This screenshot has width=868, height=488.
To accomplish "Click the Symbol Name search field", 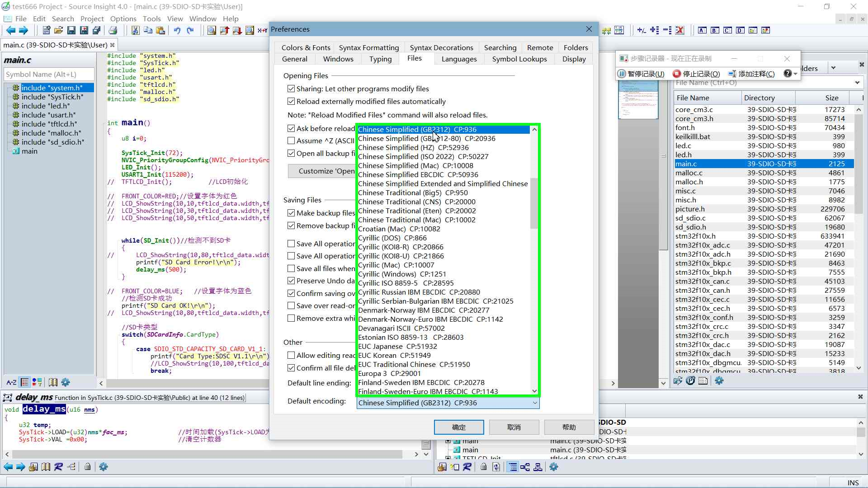I will [49, 74].
